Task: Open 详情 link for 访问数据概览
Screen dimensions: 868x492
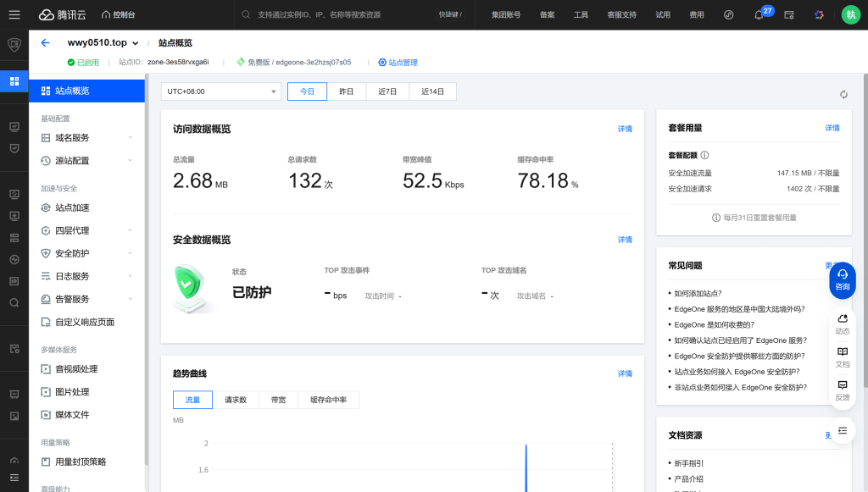Action: tap(624, 129)
